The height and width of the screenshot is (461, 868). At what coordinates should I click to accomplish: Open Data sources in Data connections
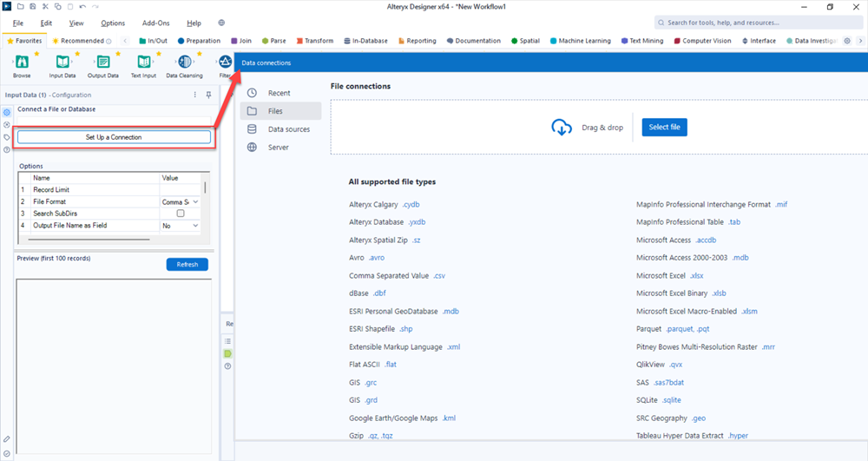click(288, 129)
